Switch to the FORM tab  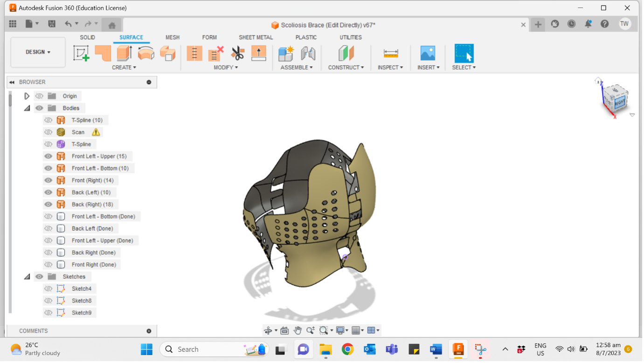click(209, 37)
